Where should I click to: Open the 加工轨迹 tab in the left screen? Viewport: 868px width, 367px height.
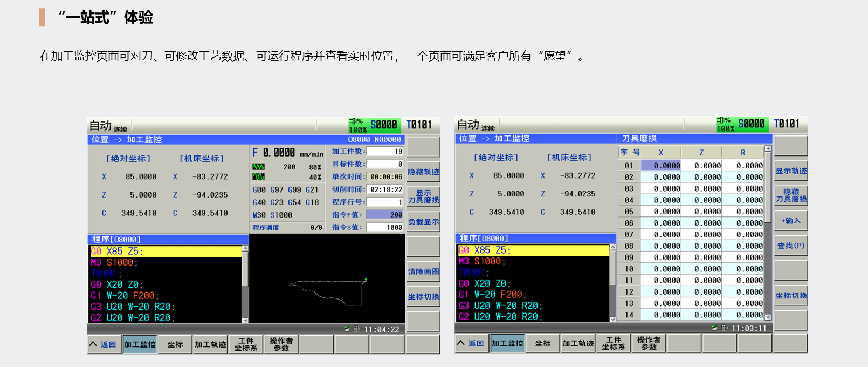click(x=210, y=344)
